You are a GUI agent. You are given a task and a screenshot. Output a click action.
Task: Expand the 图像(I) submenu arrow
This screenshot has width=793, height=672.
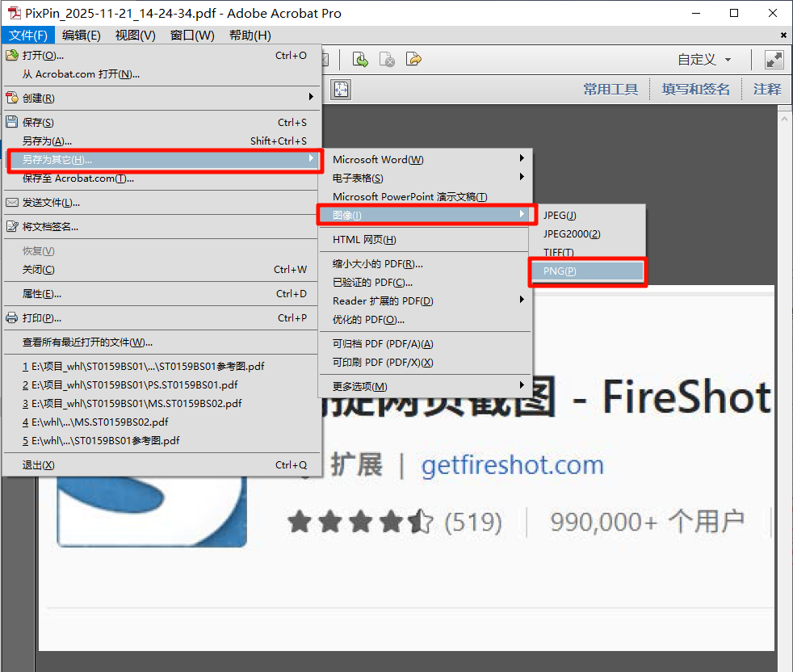[x=522, y=214]
